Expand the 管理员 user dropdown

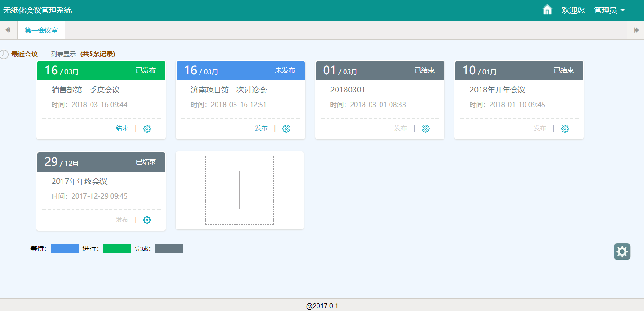(609, 10)
